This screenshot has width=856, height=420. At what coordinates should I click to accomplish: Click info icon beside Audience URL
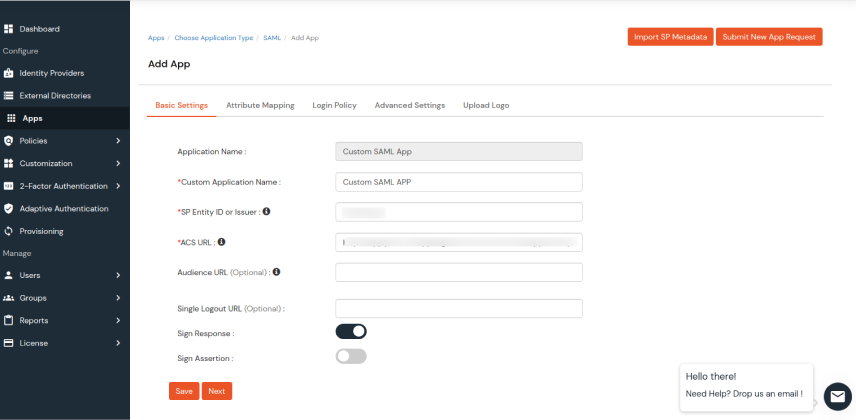pos(276,271)
